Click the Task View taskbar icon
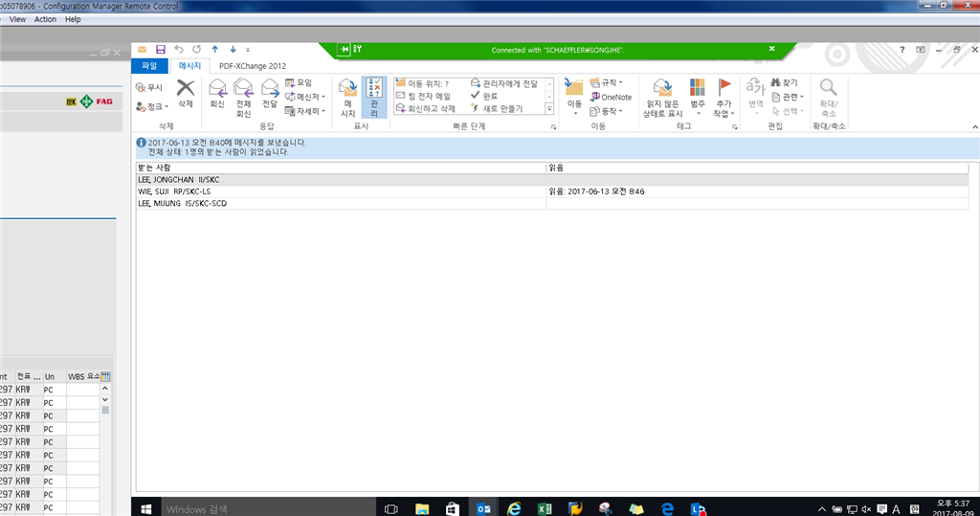 coord(391,508)
